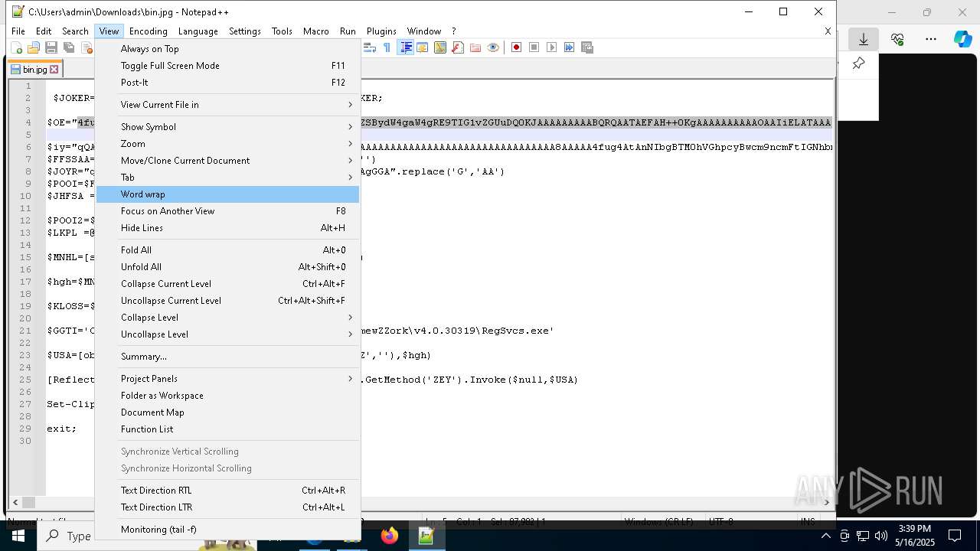Open Firefox from the taskbar
This screenshot has height=551, width=980.
tap(390, 536)
